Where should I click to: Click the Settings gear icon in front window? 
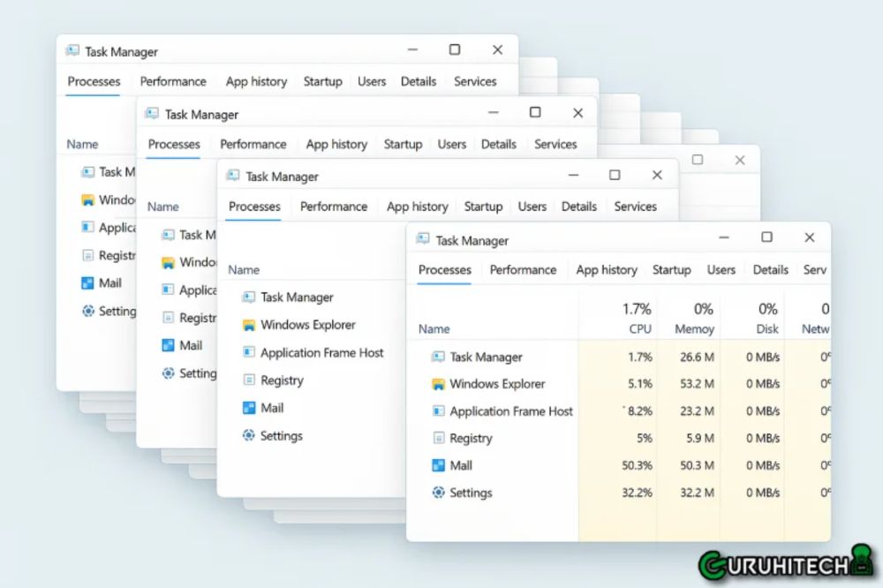coord(438,493)
